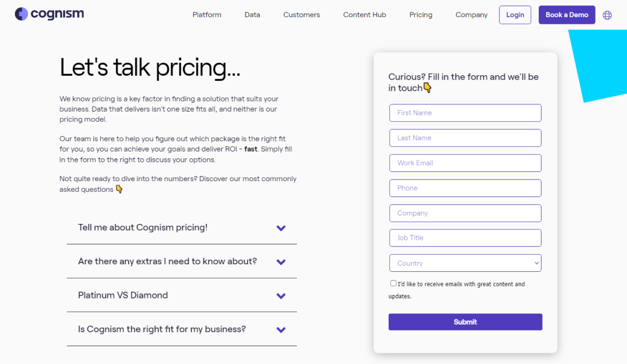Viewport: 627px width, 364px height.
Task: Select the Customers navigation item
Action: coord(302,15)
